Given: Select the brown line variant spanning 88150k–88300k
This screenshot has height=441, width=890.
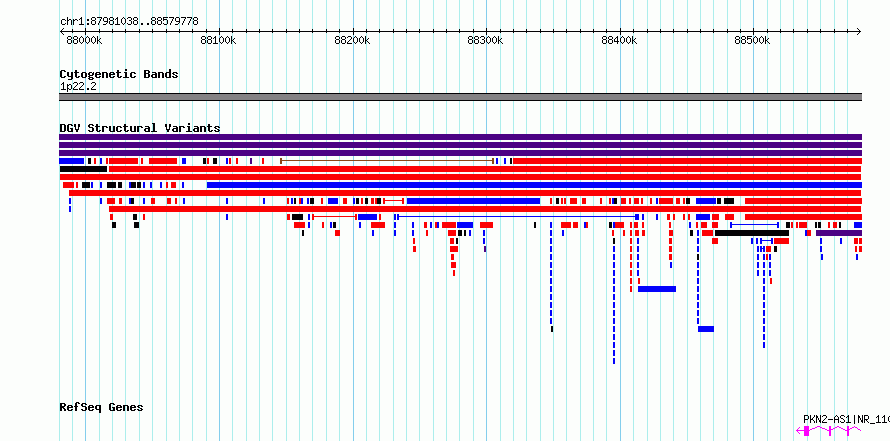Looking at the screenshot, I should 387,161.
